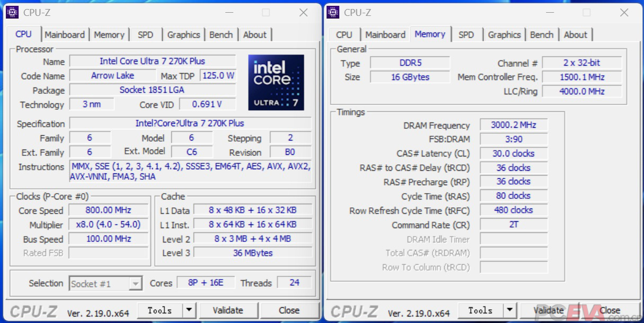Open SPD tab in left CPU-Z window
644x323 pixels.
pos(145,34)
